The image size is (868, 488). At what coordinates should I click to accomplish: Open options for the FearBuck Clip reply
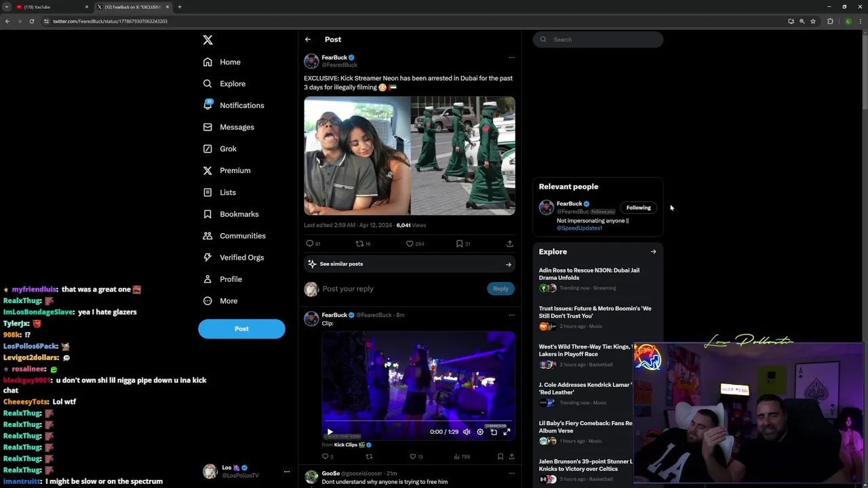511,315
